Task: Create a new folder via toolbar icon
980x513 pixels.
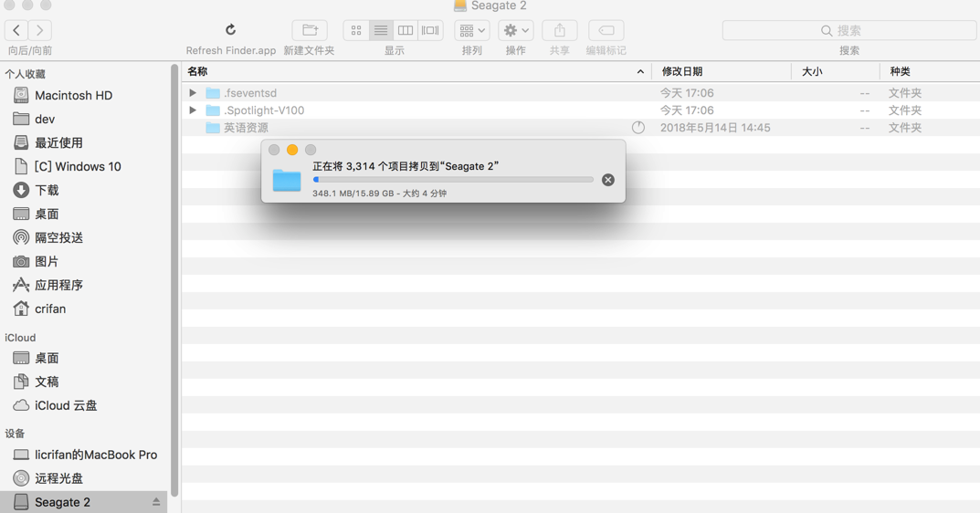Action: coord(310,30)
